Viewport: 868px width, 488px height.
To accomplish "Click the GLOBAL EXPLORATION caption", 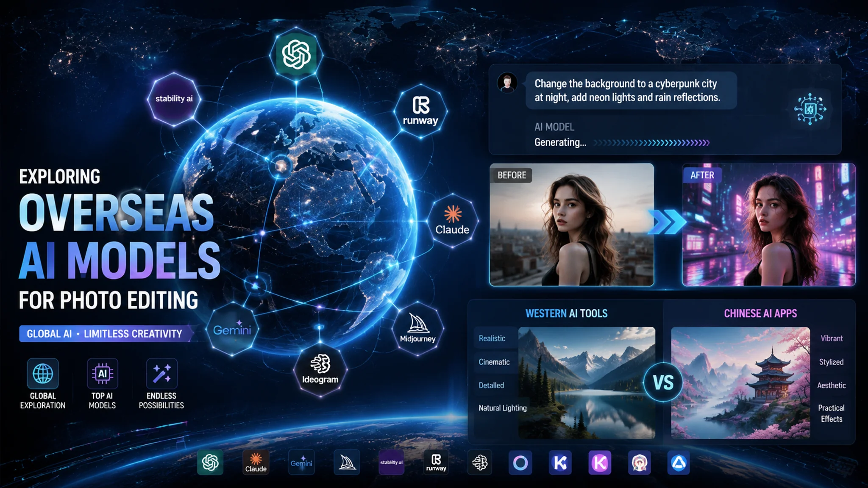I will point(43,401).
